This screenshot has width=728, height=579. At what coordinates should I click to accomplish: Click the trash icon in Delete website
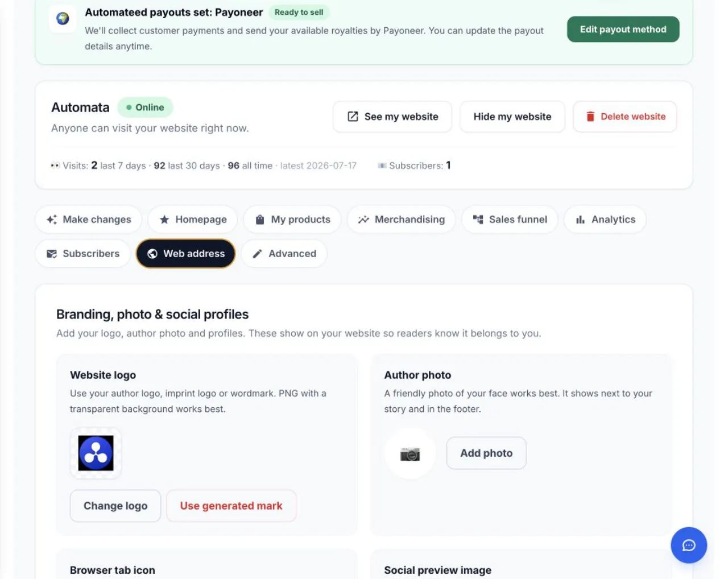pyautogui.click(x=590, y=117)
